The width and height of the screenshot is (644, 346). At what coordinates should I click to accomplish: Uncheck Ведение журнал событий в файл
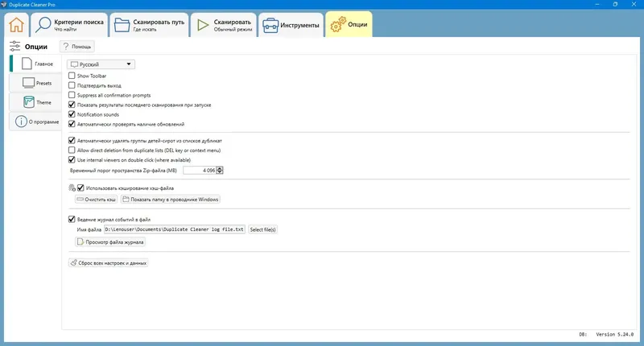(x=72, y=219)
